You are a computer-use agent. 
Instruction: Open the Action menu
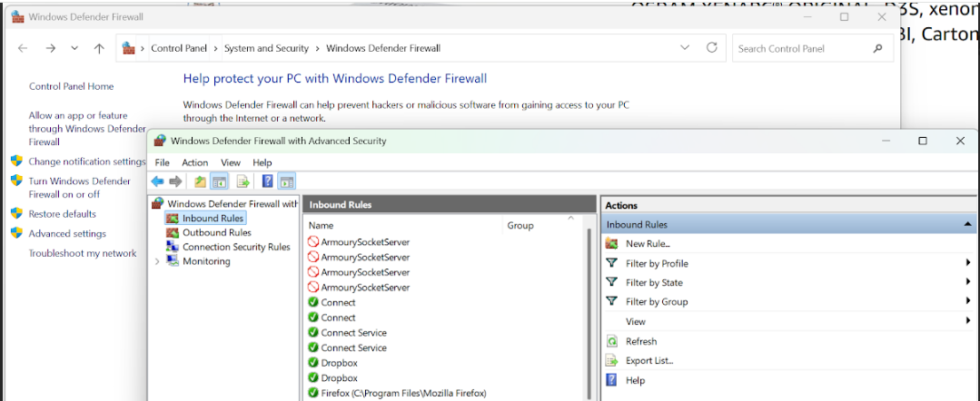click(194, 162)
